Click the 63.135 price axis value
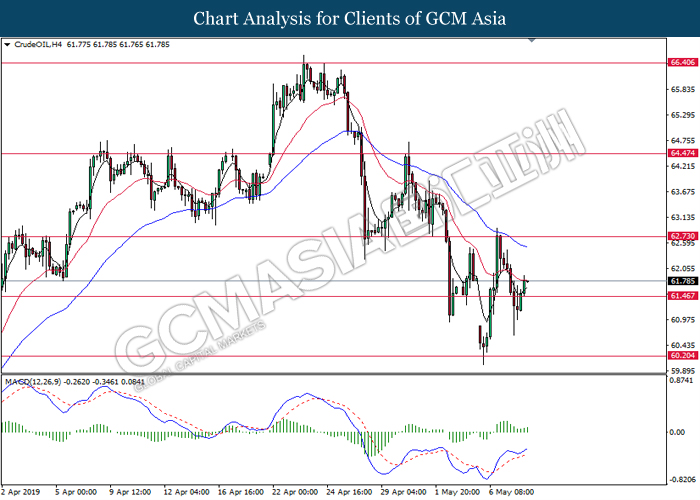The image size is (700, 500). 683,217
